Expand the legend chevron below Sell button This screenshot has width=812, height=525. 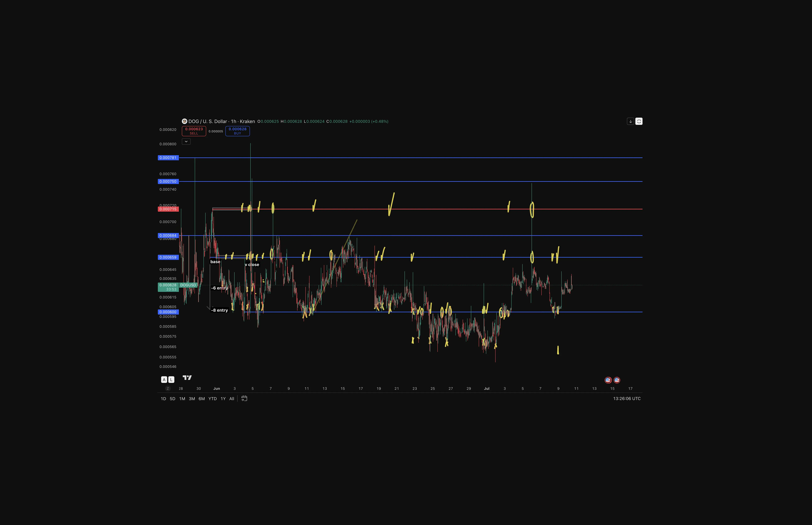[186, 141]
